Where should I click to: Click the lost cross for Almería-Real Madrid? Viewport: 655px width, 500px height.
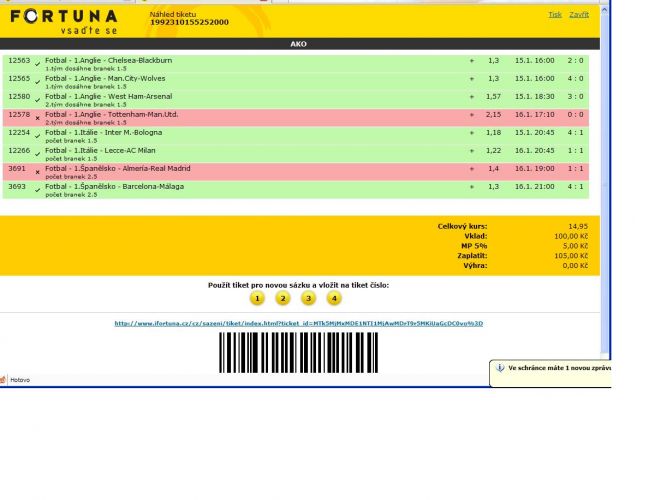pyautogui.click(x=38, y=172)
